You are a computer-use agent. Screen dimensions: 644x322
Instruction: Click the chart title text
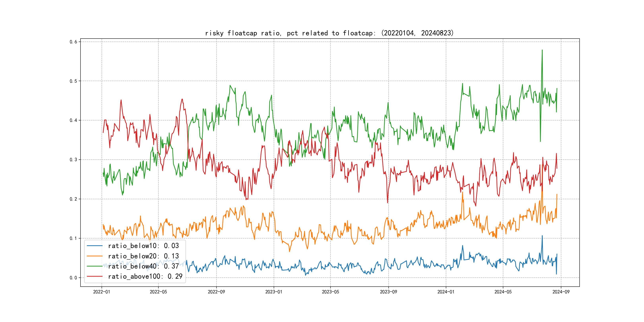329,33
